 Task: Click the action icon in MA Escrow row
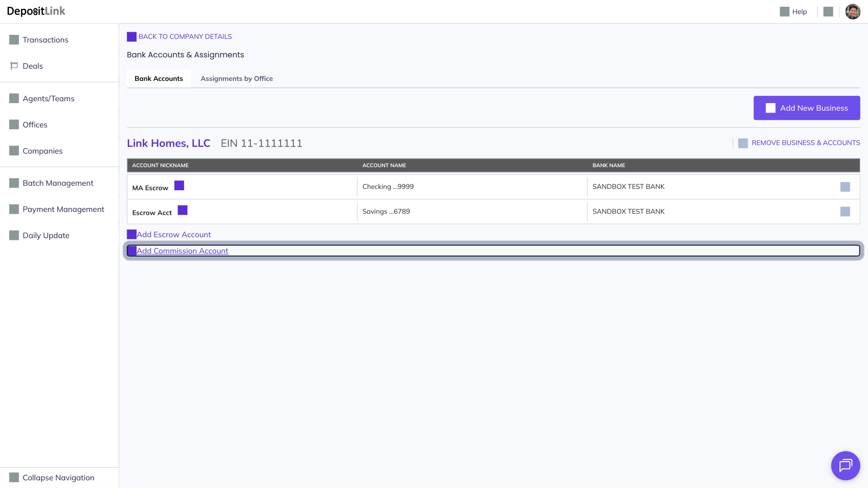[844, 187]
